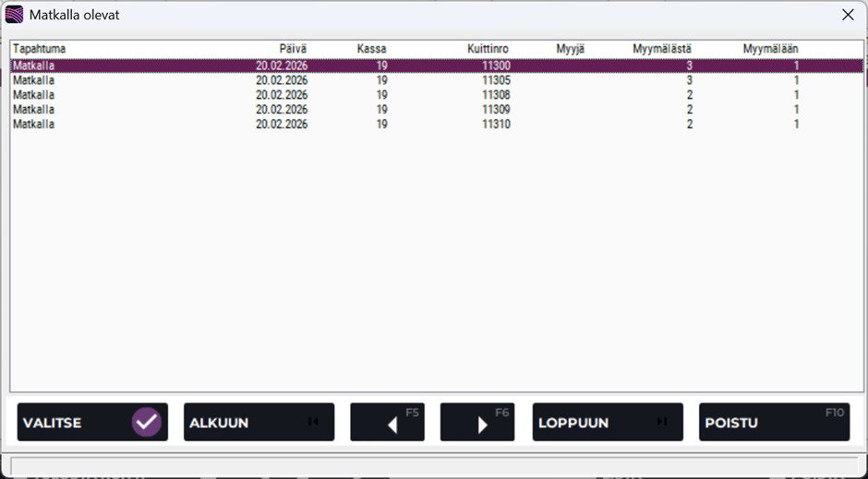Click the VALITSE checkmark icon
868x479 pixels.
coord(146,423)
